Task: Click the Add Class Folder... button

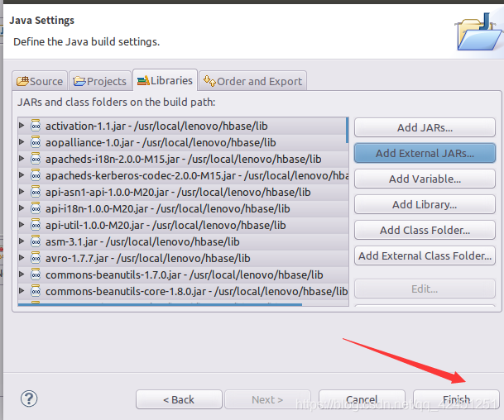Action: click(x=425, y=230)
